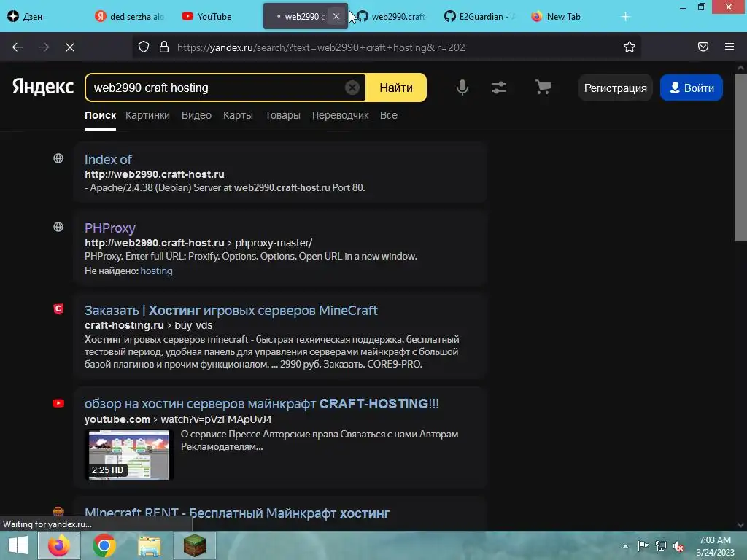Image resolution: width=747 pixels, height=560 pixels.
Task: Open tracking protection shield icon
Action: [x=144, y=47]
